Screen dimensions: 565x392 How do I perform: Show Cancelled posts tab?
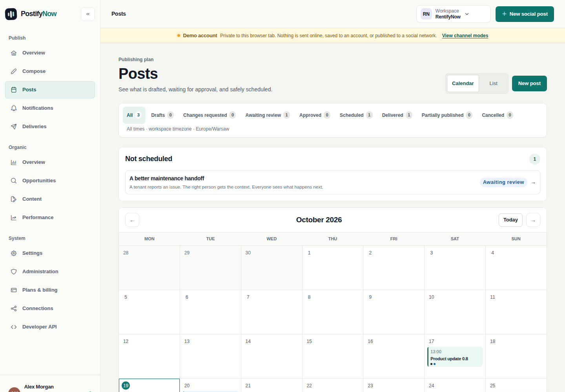tap(498, 115)
